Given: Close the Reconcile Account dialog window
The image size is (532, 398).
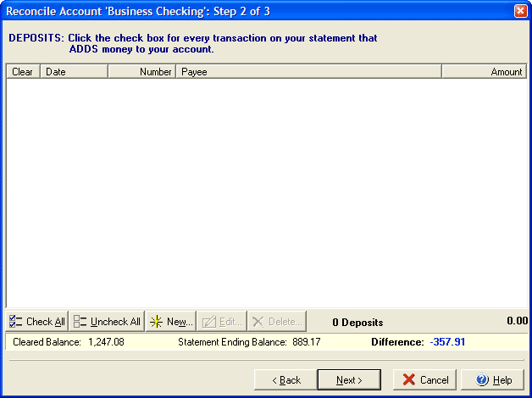Looking at the screenshot, I should click(520, 11).
